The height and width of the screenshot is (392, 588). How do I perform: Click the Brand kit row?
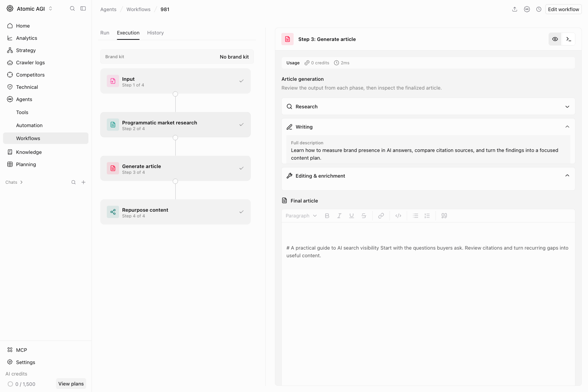tap(177, 57)
